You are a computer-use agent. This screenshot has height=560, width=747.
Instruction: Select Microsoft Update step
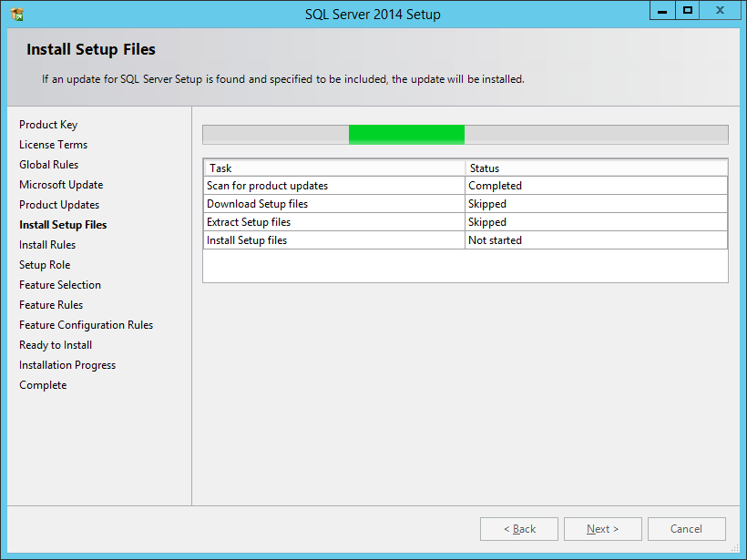click(x=61, y=185)
